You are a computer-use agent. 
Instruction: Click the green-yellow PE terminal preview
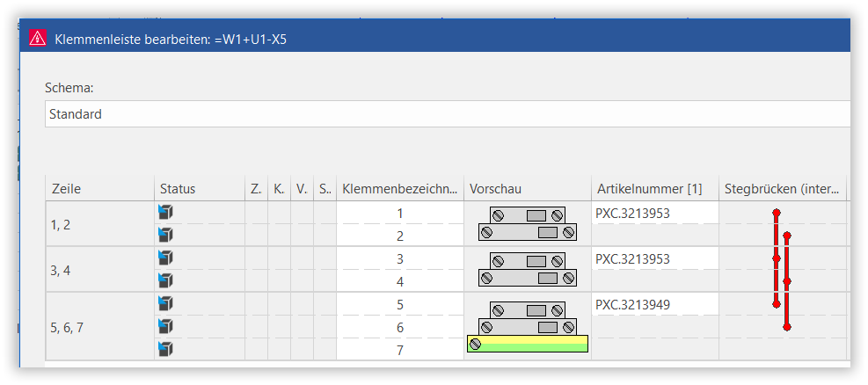[x=528, y=344]
